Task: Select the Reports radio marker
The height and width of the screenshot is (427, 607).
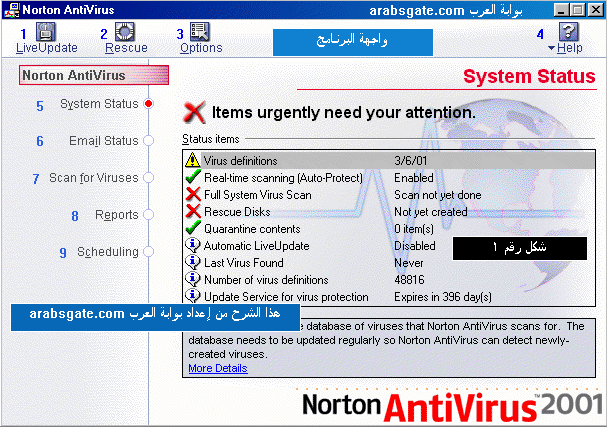Action: tap(148, 214)
